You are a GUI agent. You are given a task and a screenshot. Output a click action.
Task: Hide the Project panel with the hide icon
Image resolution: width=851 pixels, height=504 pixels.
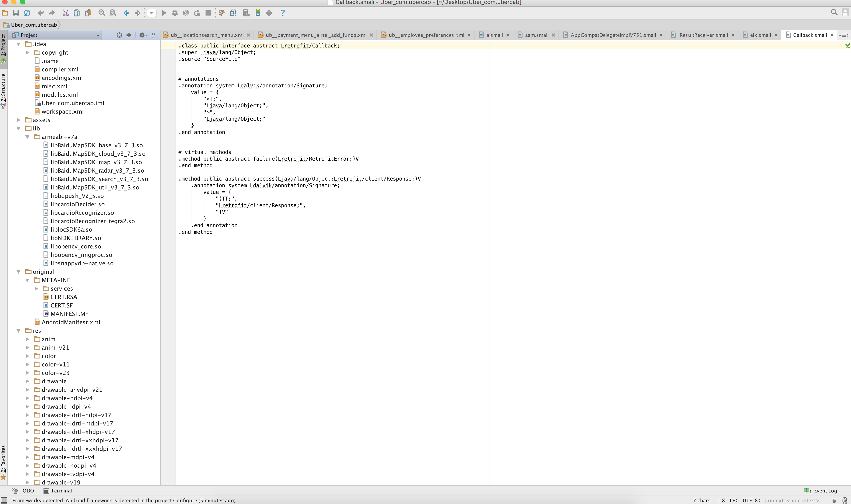[x=154, y=35]
